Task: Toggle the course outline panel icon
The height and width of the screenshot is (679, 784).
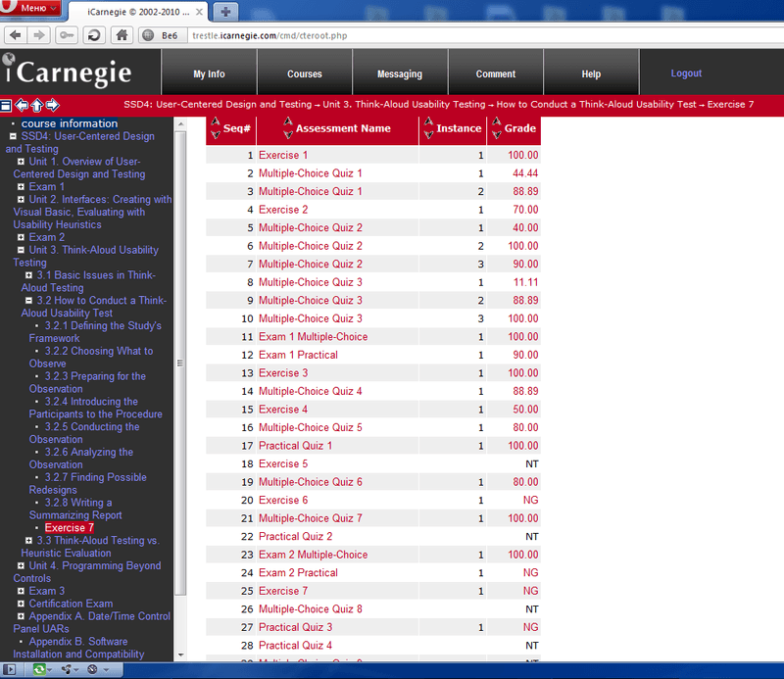Action: click(6, 106)
